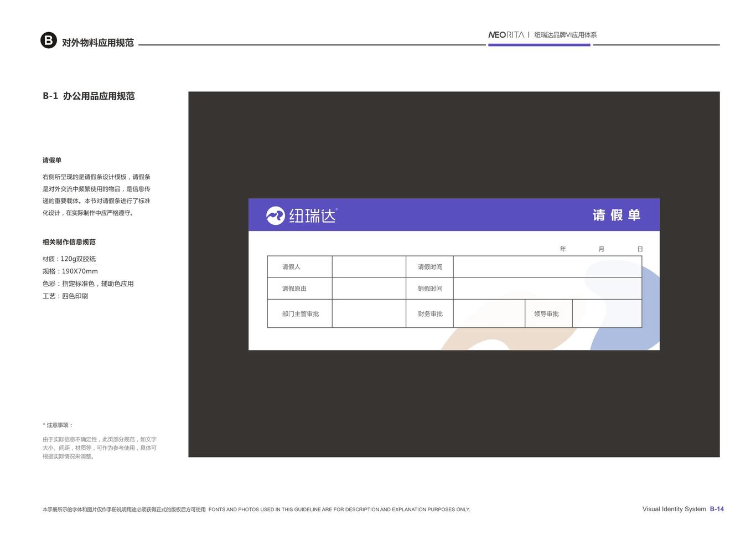Click the blank field beside 领导审批
This screenshot has width=756, height=535.
(607, 314)
